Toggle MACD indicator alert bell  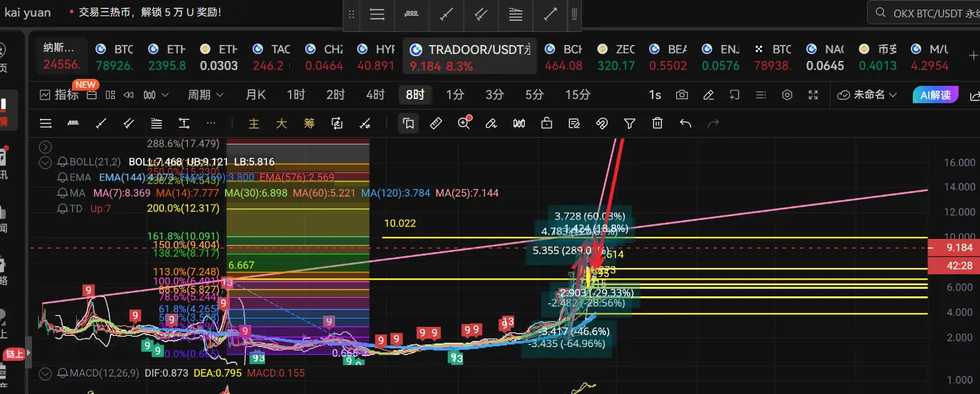pos(62,373)
